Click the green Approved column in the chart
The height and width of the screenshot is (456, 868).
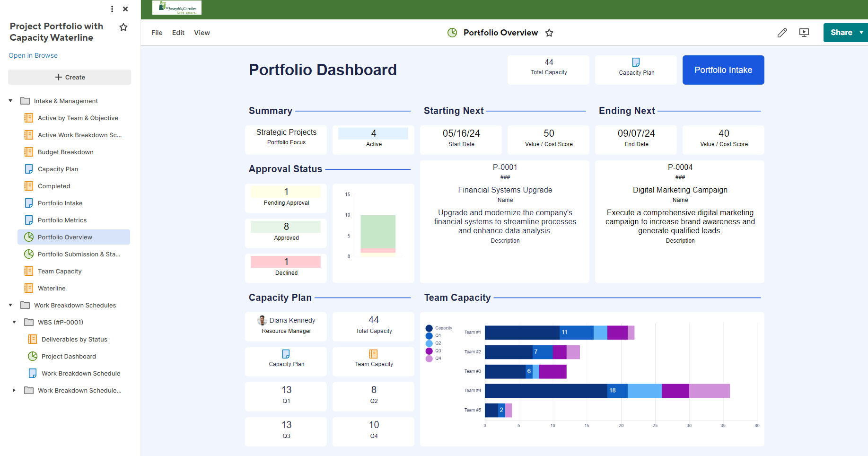point(378,232)
